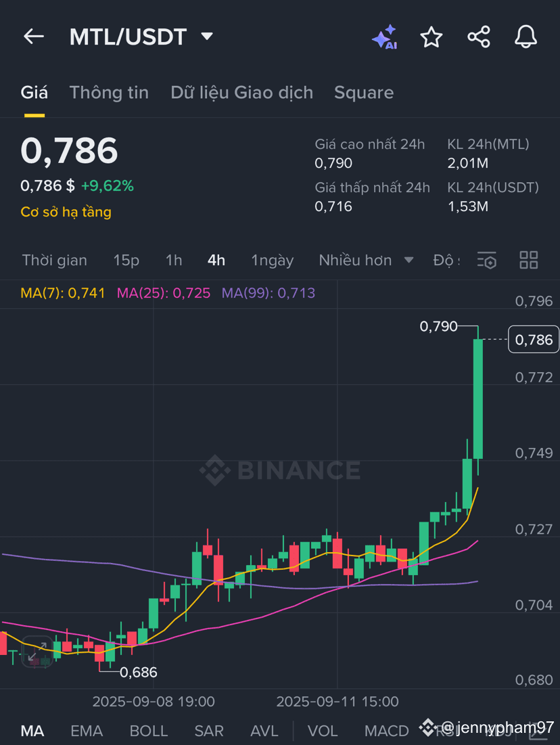This screenshot has height=745, width=560.
Task: Share the MTL/USDT chart
Action: tap(479, 37)
